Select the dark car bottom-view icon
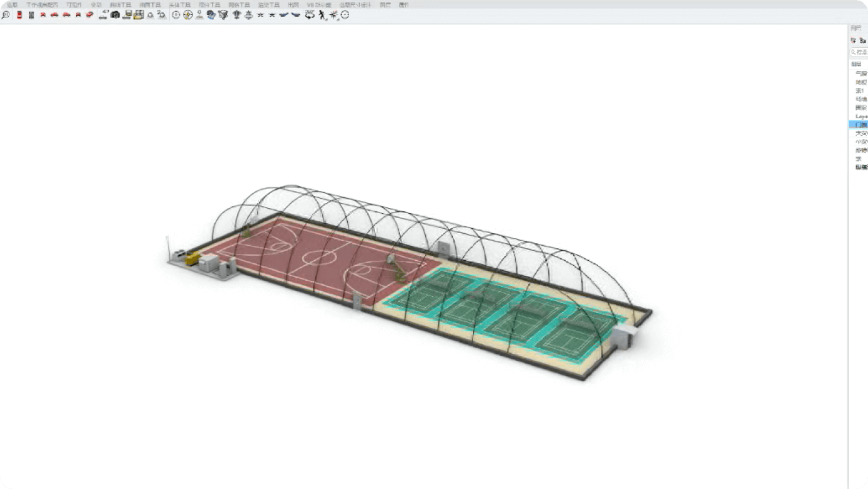The height and width of the screenshot is (489, 868). pyautogui.click(x=31, y=14)
